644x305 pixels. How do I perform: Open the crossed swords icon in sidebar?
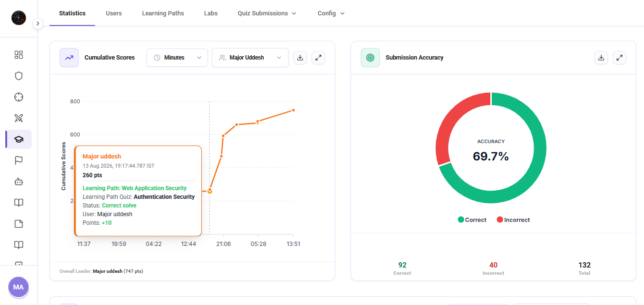pos(19,118)
